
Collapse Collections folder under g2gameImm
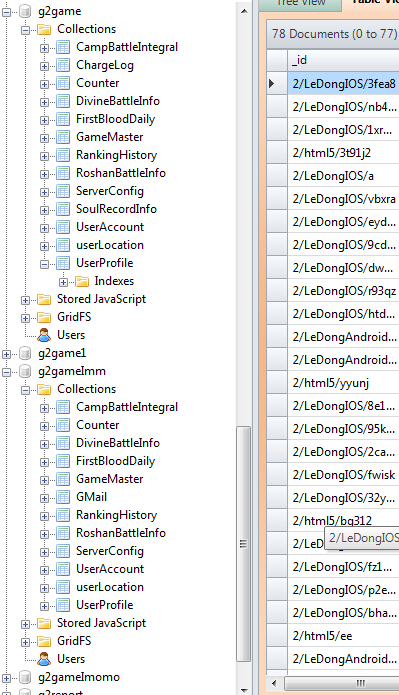25,390
